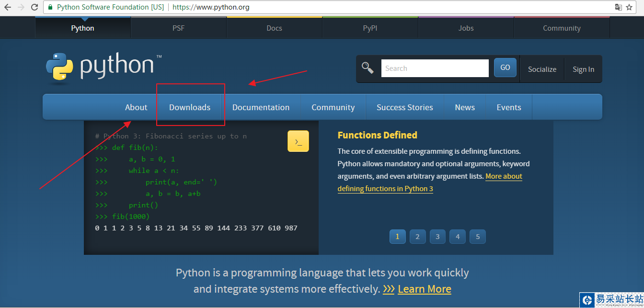Select slide 1 in the carousel pager
Image resolution: width=644 pixels, height=308 pixels.
click(x=398, y=236)
